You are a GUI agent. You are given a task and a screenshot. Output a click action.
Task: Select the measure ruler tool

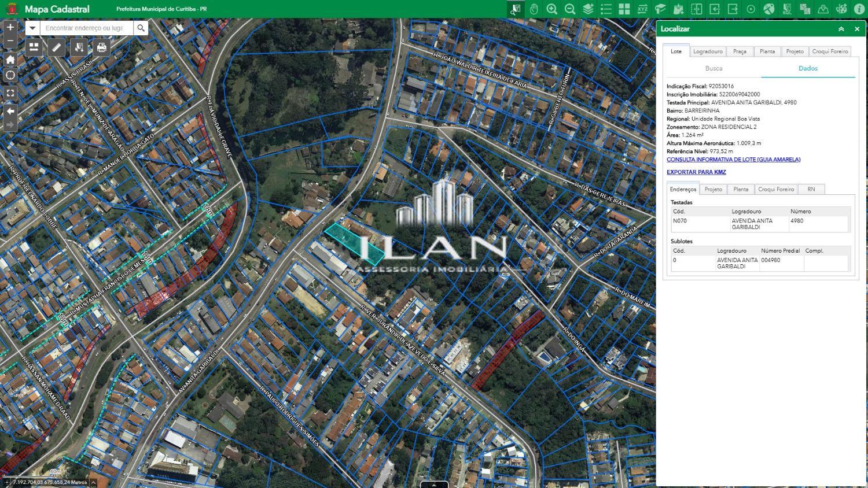(56, 47)
